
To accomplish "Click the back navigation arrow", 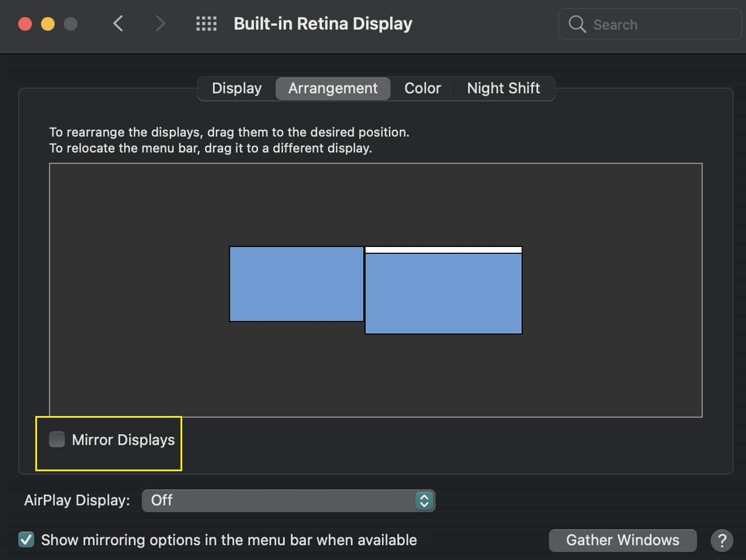I will [118, 23].
